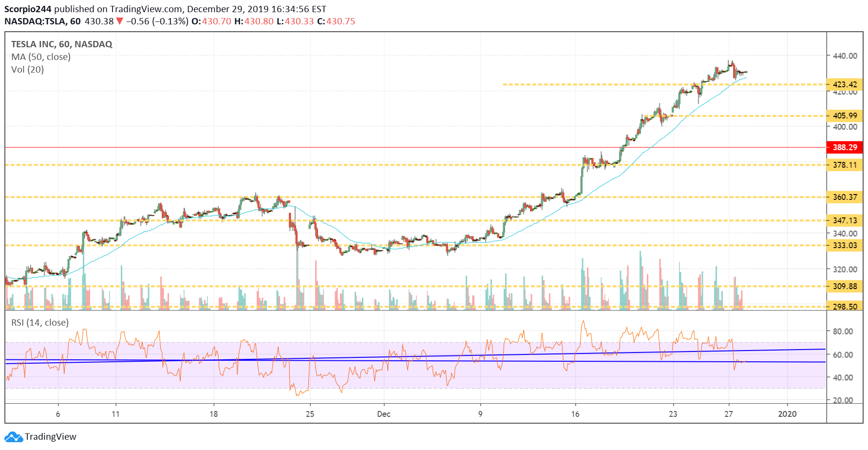Click the TradingView wordmark at bottom
The width and height of the screenshot is (868, 450).
coord(51,437)
